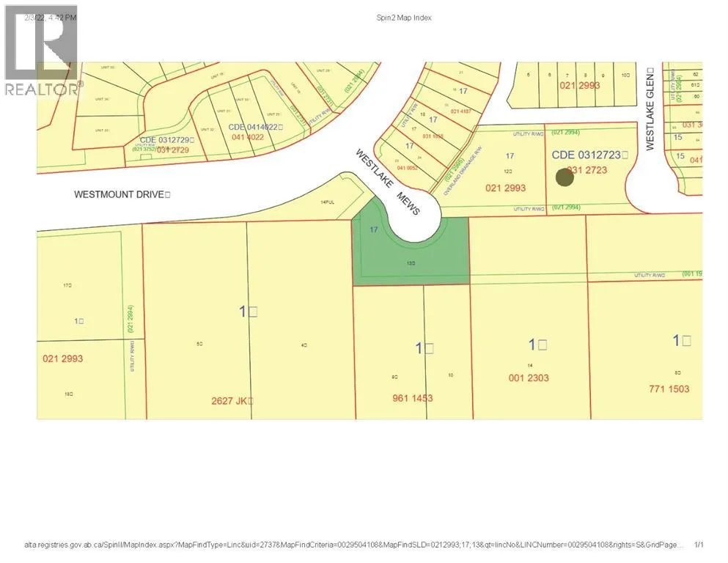Image resolution: width=728 pixels, height=563 pixels.
Task: Click plan number 001 2303
Action: pos(527,378)
